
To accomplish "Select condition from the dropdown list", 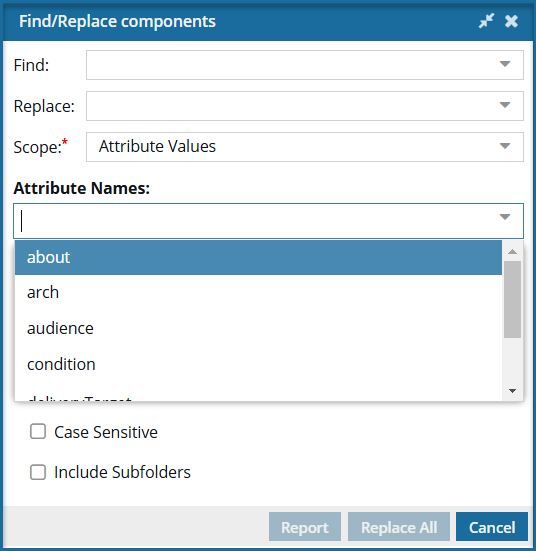I will (258, 364).
